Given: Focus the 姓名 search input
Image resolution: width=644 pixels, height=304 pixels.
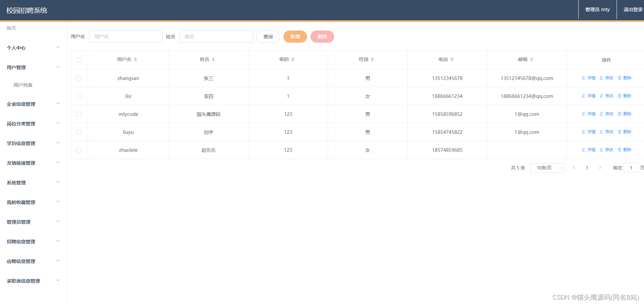Looking at the screenshot, I should (216, 37).
